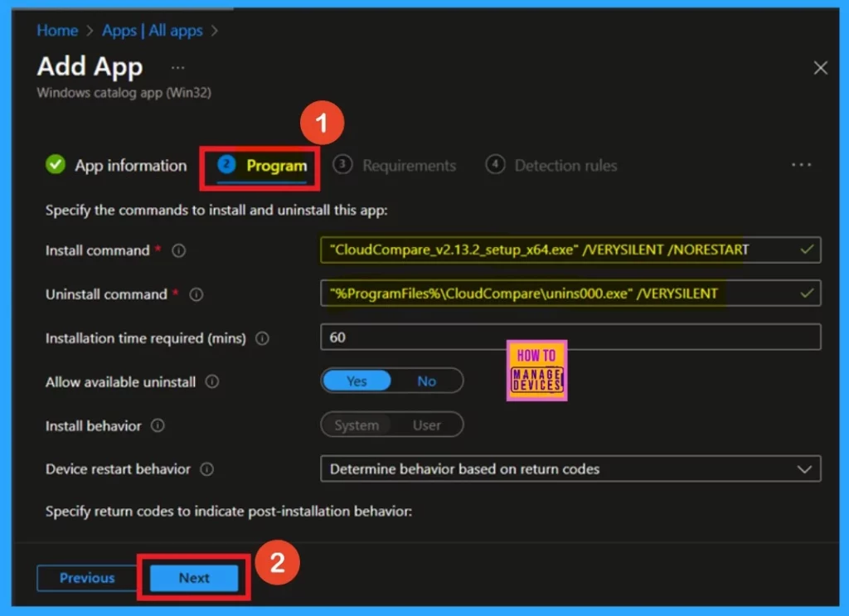Open the Apps | All apps breadcrumb link
Image resolution: width=849 pixels, height=616 pixels.
click(153, 31)
